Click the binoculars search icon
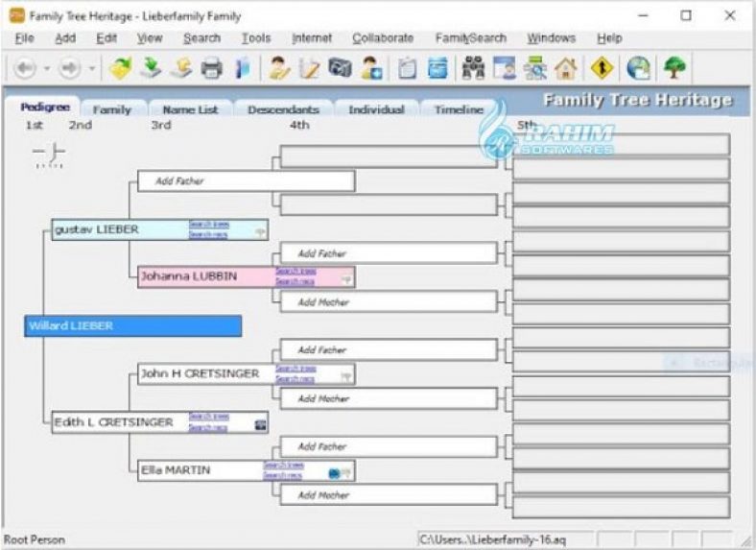 tap(474, 68)
